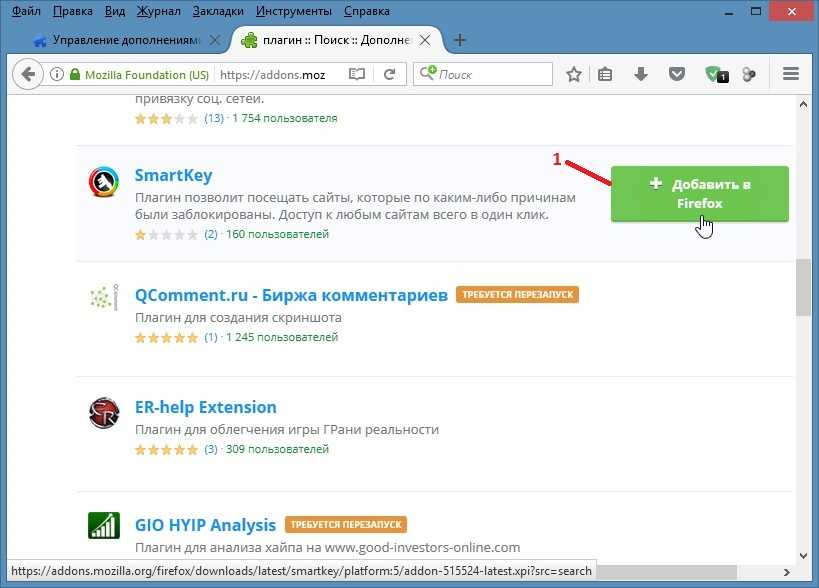The image size is (819, 588).
Task: Click the ТРЕБУЕТСЯ ПЕРЕЗАПУСК badge next to GIO HYIP
Action: pos(346,524)
